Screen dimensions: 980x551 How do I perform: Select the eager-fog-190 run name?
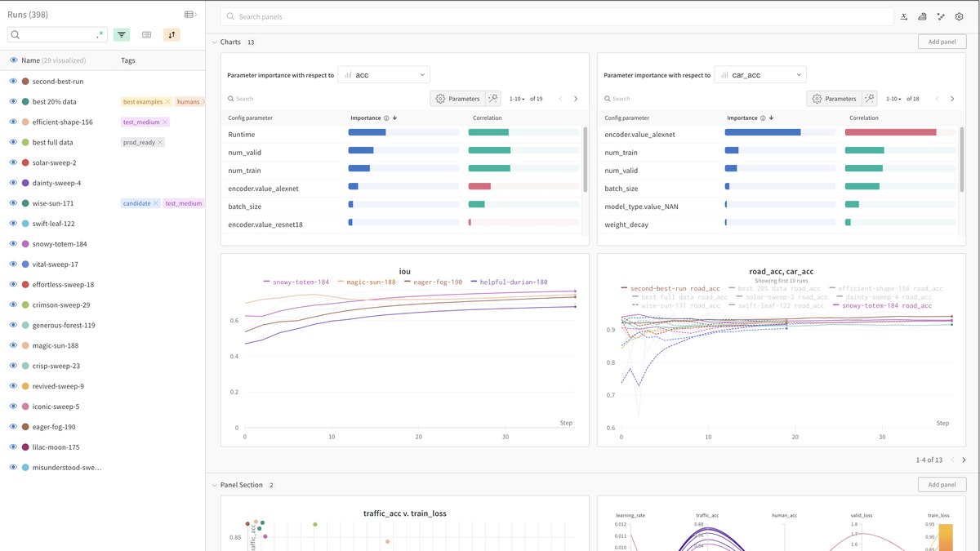pos(54,427)
